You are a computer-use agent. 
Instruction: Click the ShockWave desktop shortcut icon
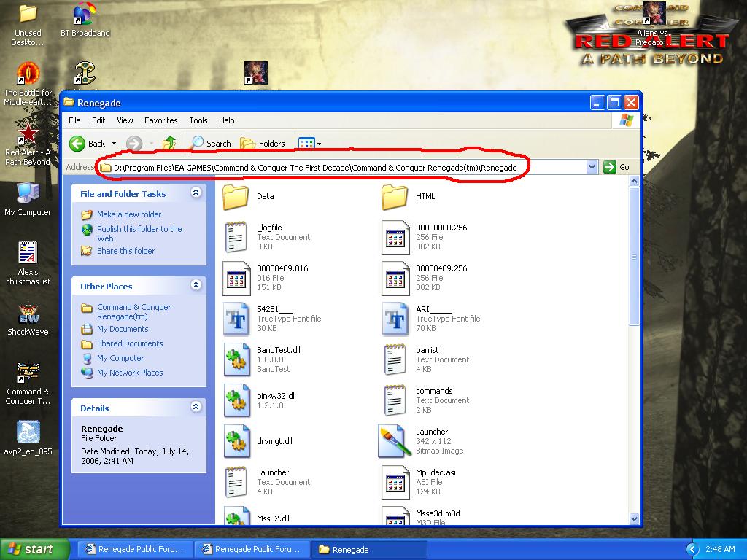click(28, 314)
